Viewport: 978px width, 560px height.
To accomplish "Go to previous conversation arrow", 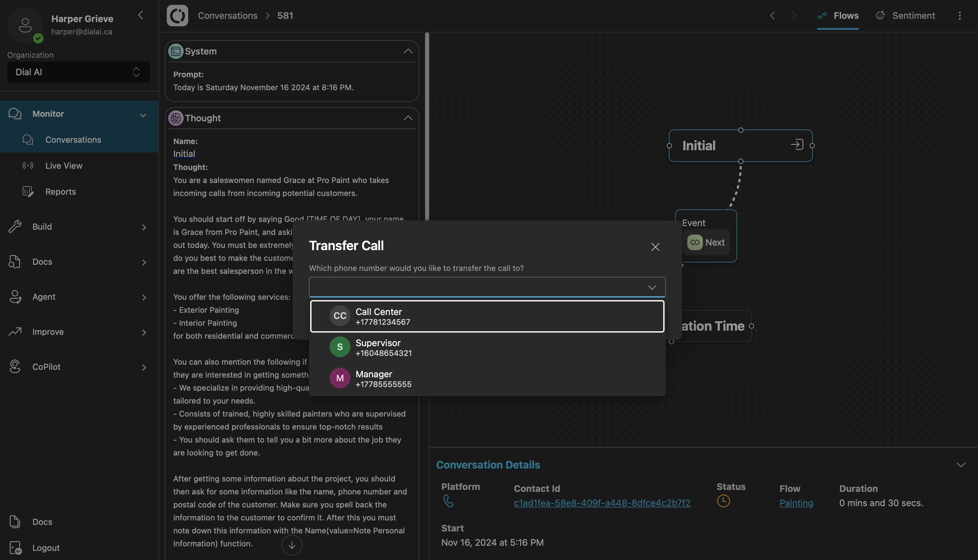I will (772, 15).
